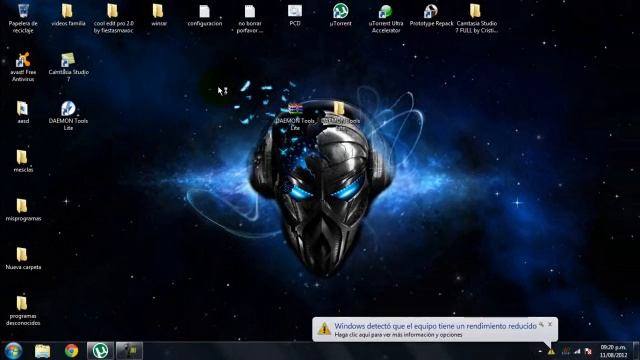Open the clock showing 09:20 p.m.
The width and height of the screenshot is (640, 360).
click(x=613, y=351)
